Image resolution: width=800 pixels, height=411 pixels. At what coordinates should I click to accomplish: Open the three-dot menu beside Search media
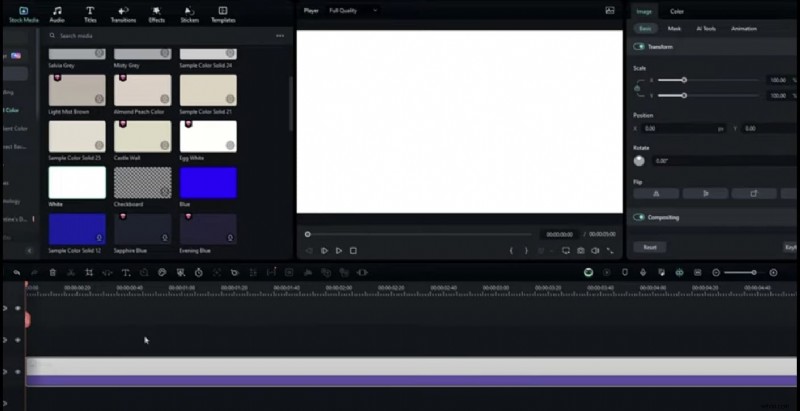[x=280, y=35]
